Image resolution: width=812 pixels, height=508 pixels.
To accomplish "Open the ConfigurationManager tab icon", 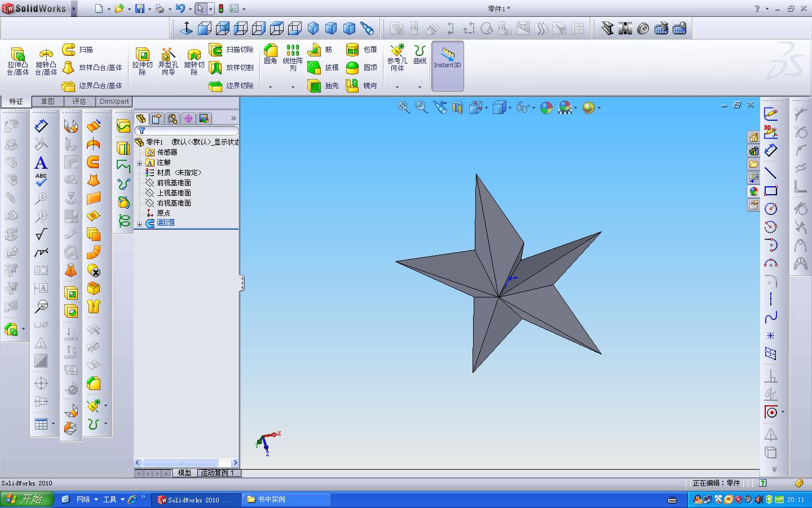I will pyautogui.click(x=173, y=119).
